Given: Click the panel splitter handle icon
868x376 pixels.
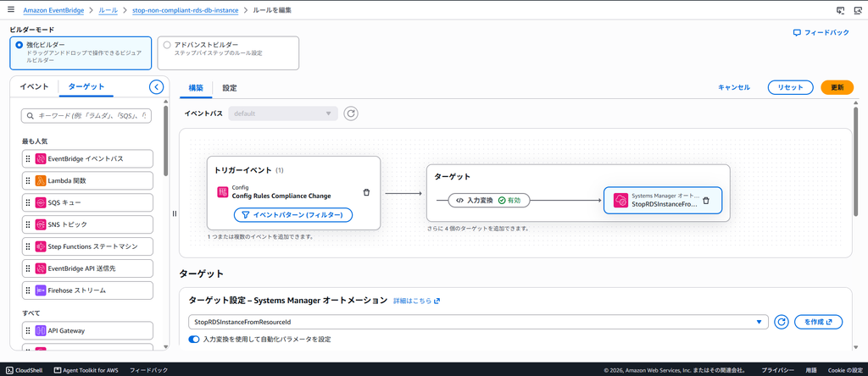Looking at the screenshot, I should 175,213.
